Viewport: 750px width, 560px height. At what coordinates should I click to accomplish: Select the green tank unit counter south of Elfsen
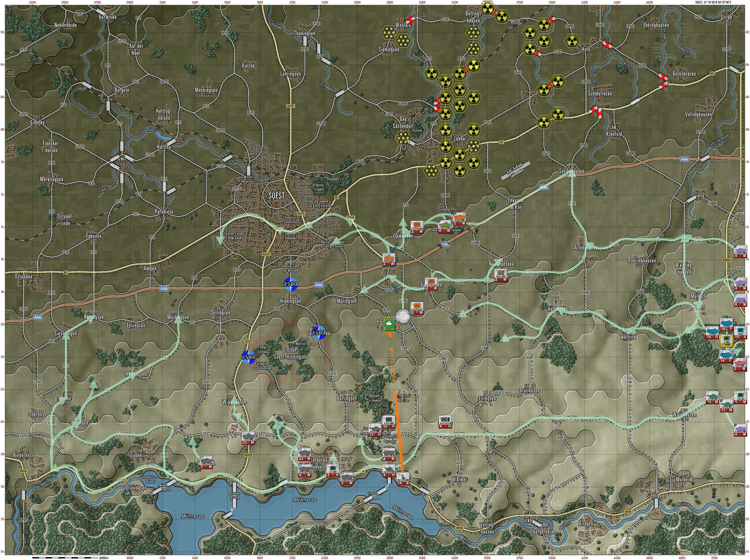click(x=389, y=325)
